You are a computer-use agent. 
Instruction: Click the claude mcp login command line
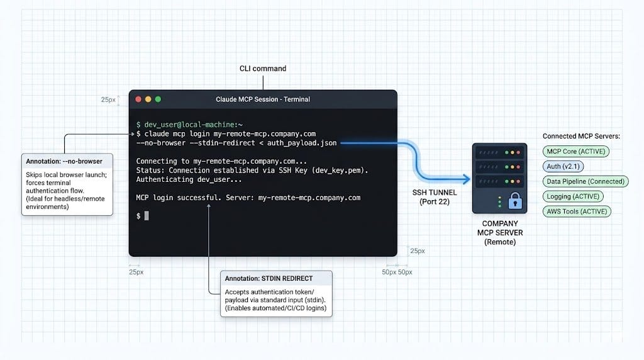click(226, 134)
